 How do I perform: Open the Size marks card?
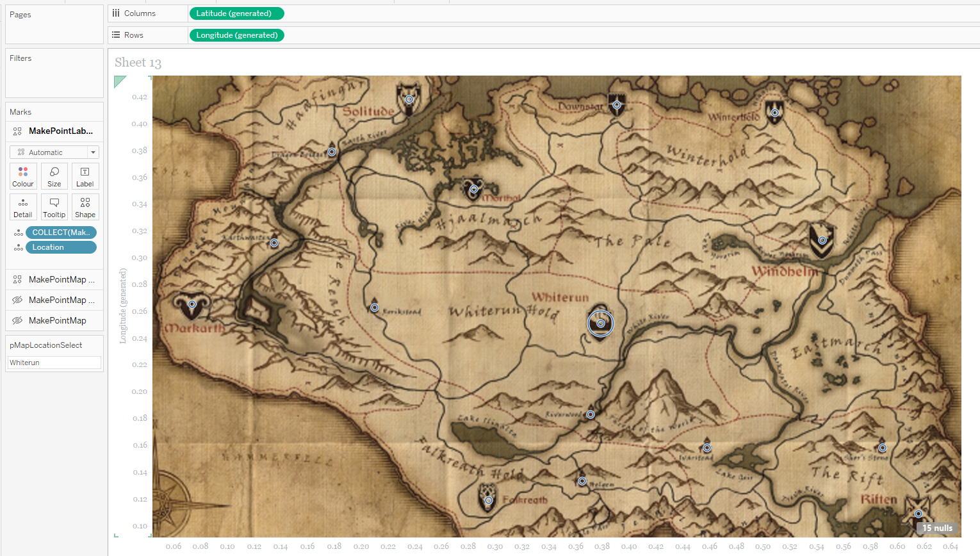54,176
